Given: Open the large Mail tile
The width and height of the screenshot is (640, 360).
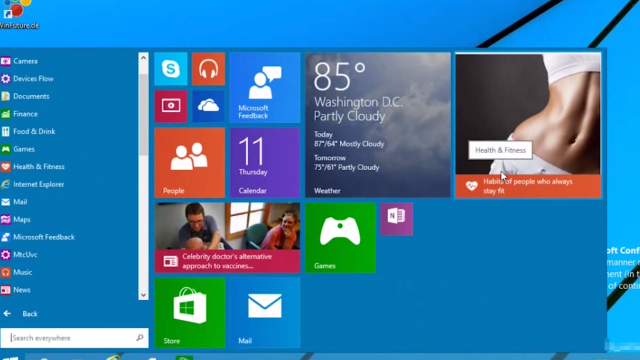Looking at the screenshot, I should tap(264, 313).
